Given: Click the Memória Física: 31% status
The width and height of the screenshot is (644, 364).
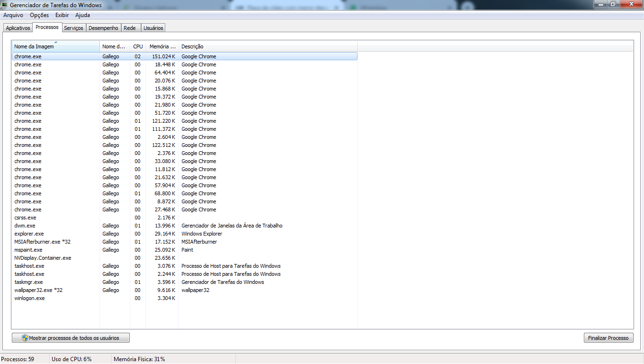Looking at the screenshot, I should [139, 359].
